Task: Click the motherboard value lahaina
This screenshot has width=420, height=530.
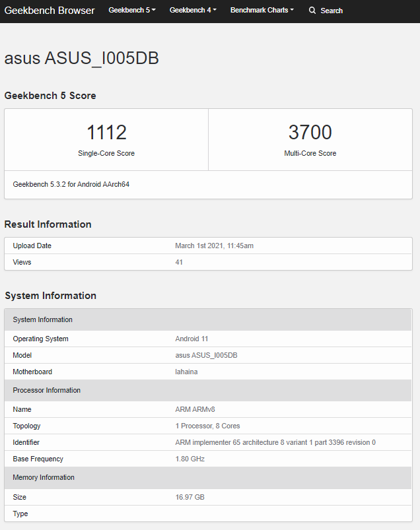Action: (186, 372)
